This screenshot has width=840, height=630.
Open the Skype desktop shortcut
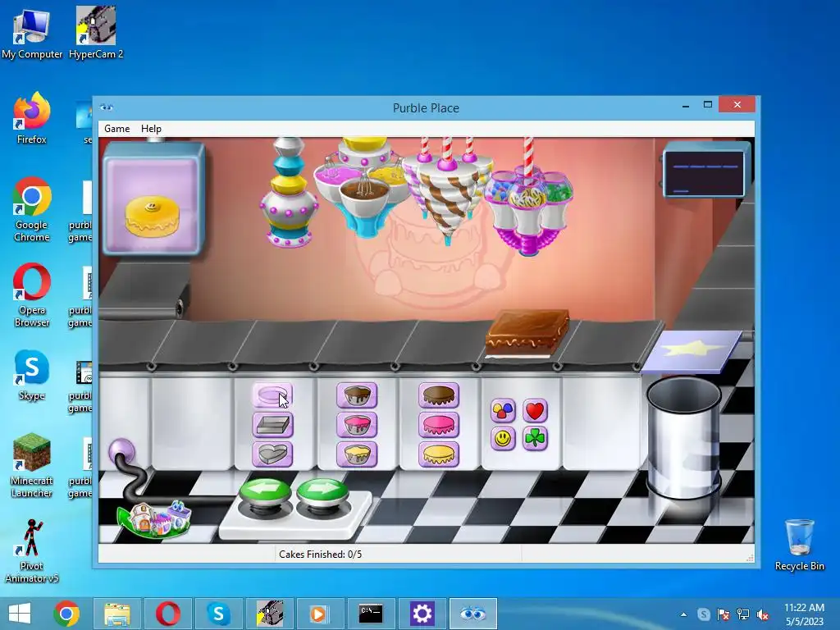[32, 375]
